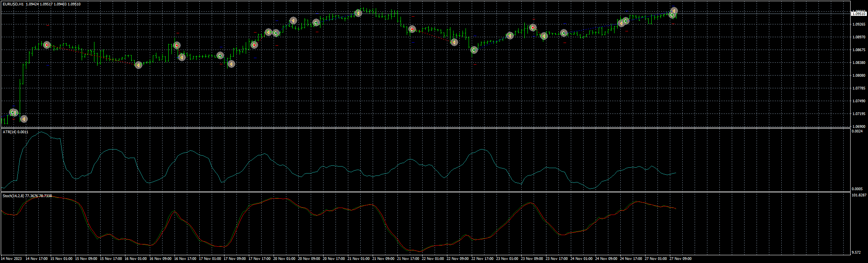Viewport: 868px width, 263px height.
Task: Click the 17 Nov 17:00 time axis label
Action: 259,258
